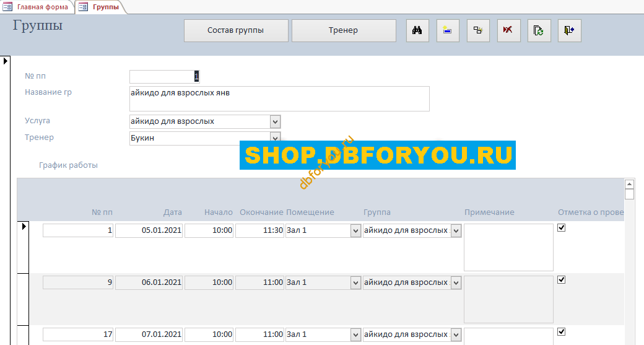The width and height of the screenshot is (644, 345).
Task: Click the main № пп field
Action: coord(164,76)
